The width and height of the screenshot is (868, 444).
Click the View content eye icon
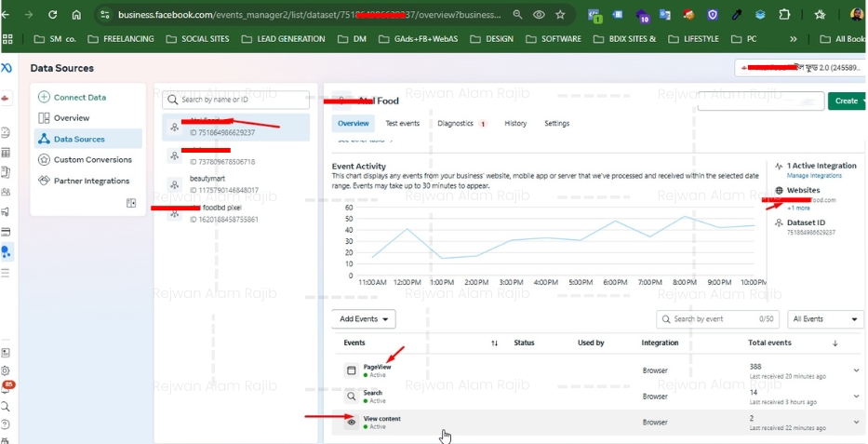(x=352, y=422)
